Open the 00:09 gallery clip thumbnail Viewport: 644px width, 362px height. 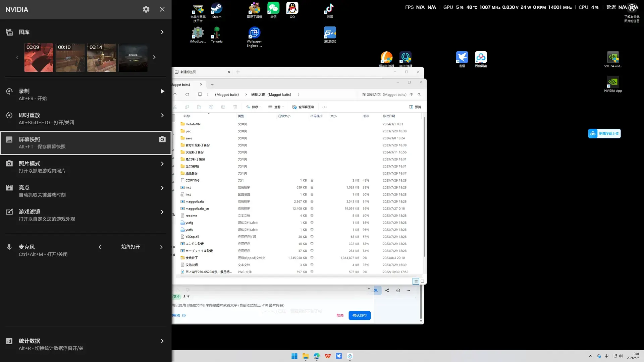[x=39, y=57]
